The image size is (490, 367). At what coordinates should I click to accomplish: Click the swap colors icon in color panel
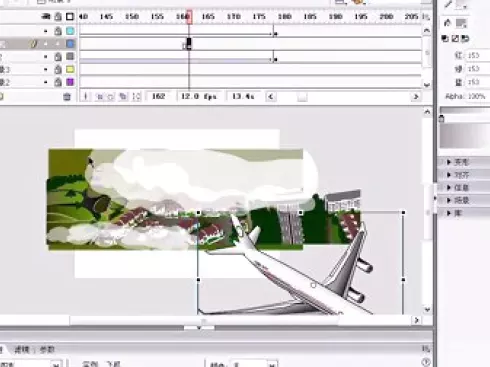coord(465,39)
